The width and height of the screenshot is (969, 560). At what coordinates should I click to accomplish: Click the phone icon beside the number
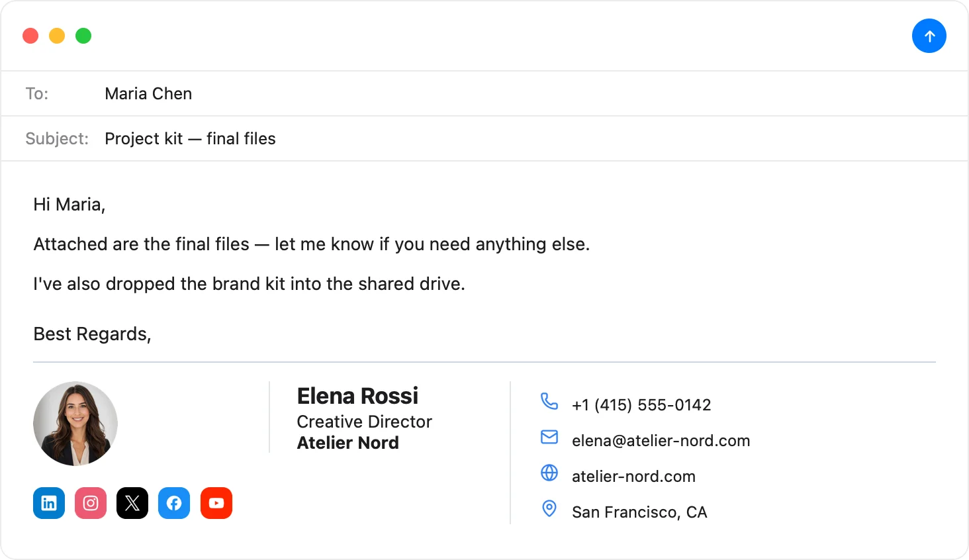pos(549,401)
